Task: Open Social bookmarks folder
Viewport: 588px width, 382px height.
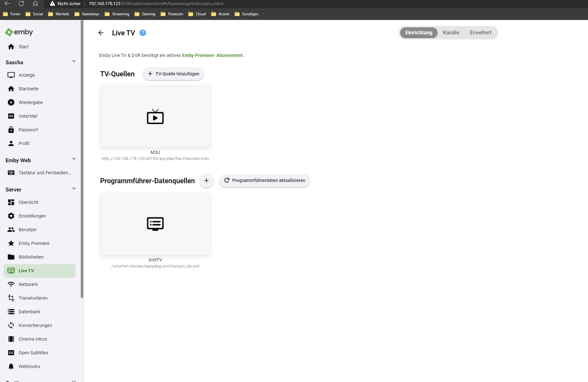Action: pos(34,14)
